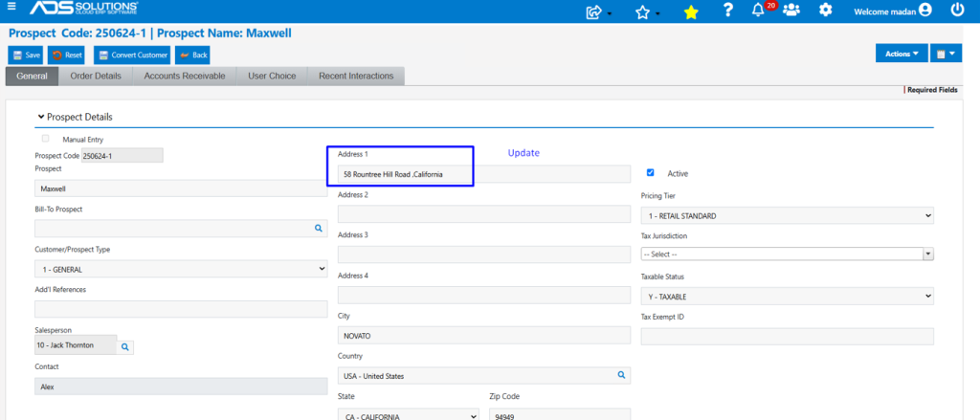This screenshot has height=420, width=980.
Task: Click the Reset button
Action: 67,55
